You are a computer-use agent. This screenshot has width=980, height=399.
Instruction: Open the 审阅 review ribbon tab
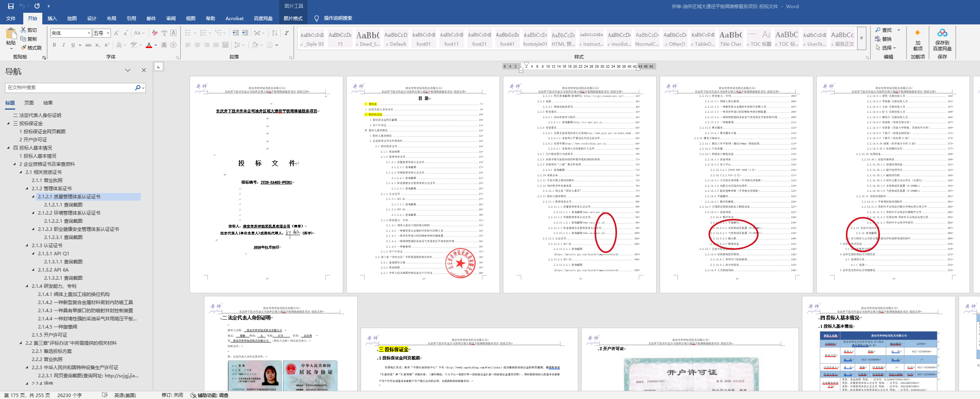click(x=171, y=18)
